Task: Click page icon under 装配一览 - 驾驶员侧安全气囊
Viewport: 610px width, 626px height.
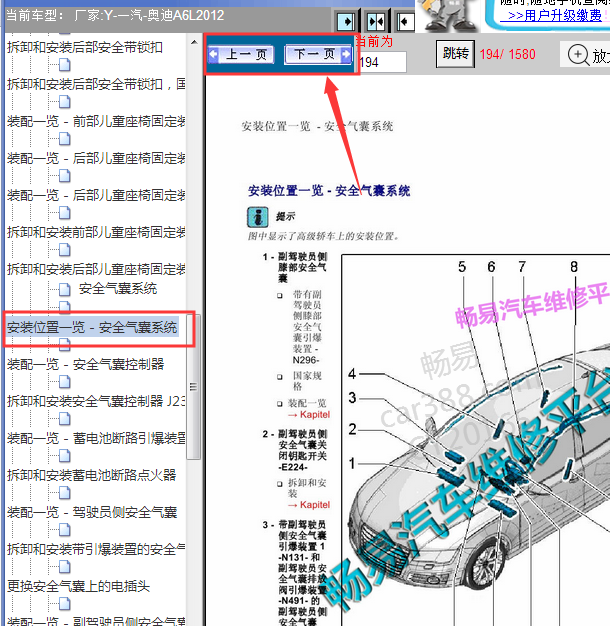Action: point(65,530)
